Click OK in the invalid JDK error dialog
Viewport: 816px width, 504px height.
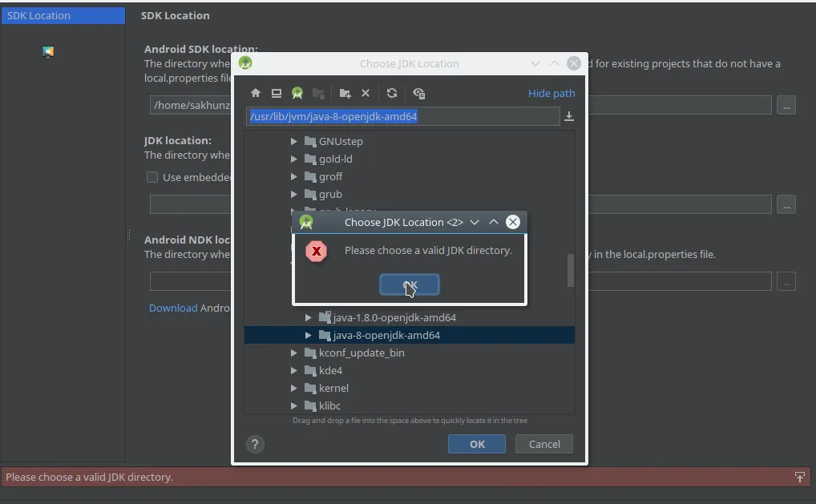tap(410, 284)
